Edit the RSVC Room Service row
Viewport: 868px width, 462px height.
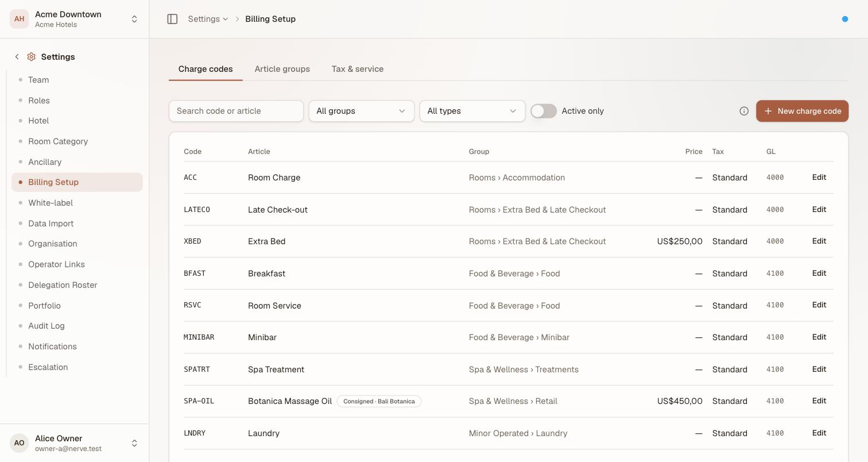coord(819,305)
